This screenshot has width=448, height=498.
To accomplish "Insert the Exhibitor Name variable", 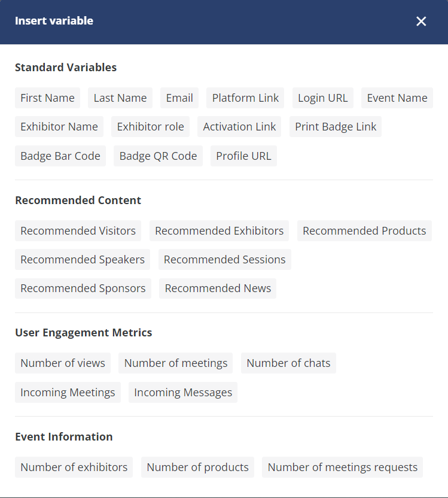I will [x=59, y=127].
